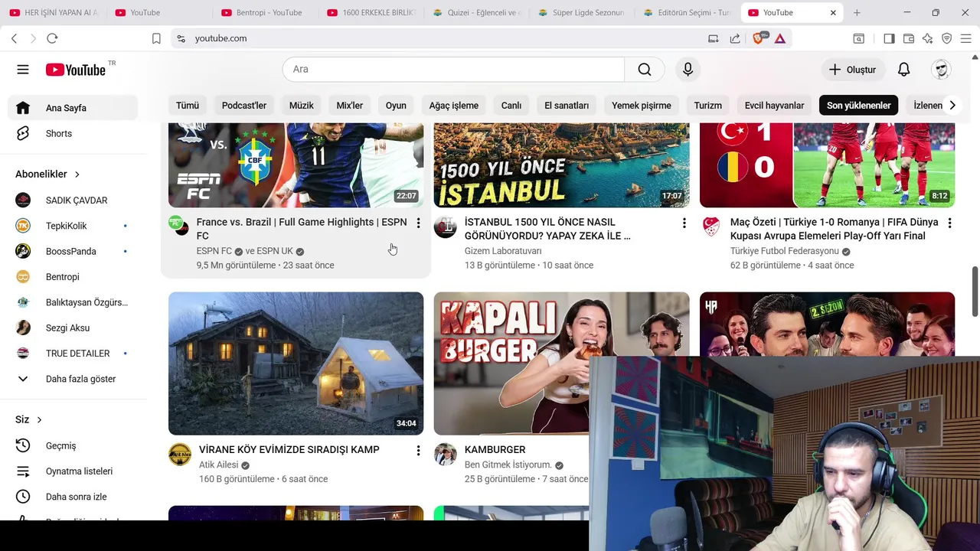980x551 pixels.
Task: Open Gizem Laboratuvarı channel avatar
Action: click(x=445, y=227)
